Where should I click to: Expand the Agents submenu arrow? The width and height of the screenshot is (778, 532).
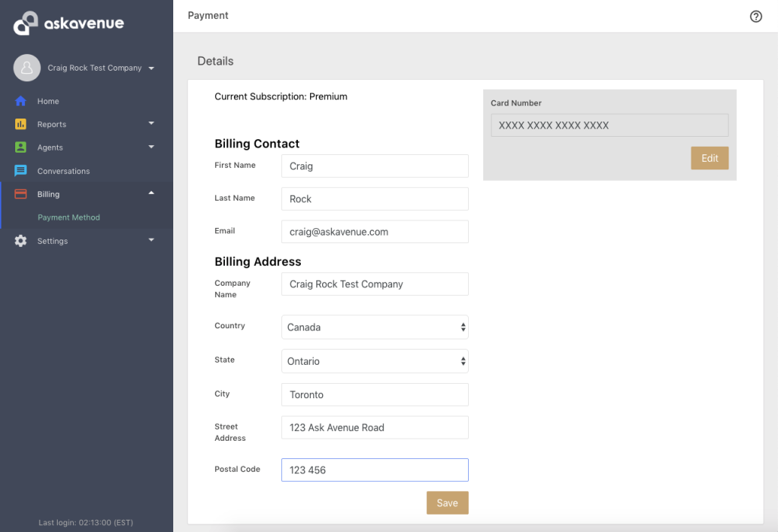pyautogui.click(x=151, y=147)
